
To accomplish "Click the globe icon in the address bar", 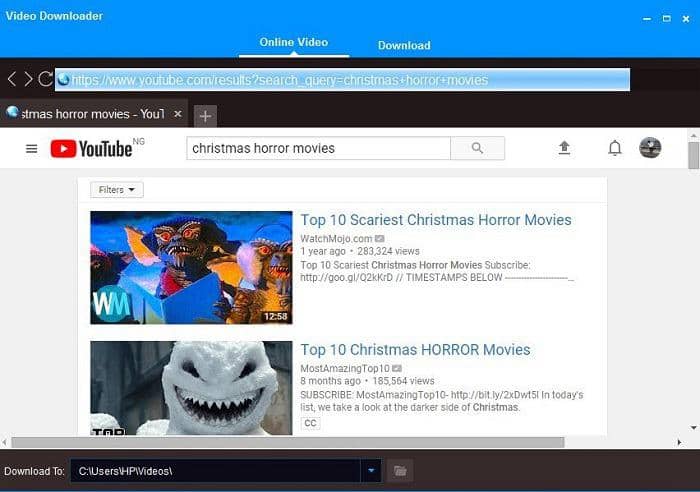I will click(63, 79).
